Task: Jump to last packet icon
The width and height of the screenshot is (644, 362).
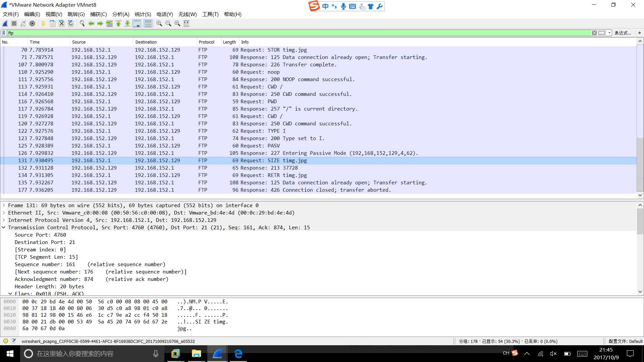Action: (127, 23)
